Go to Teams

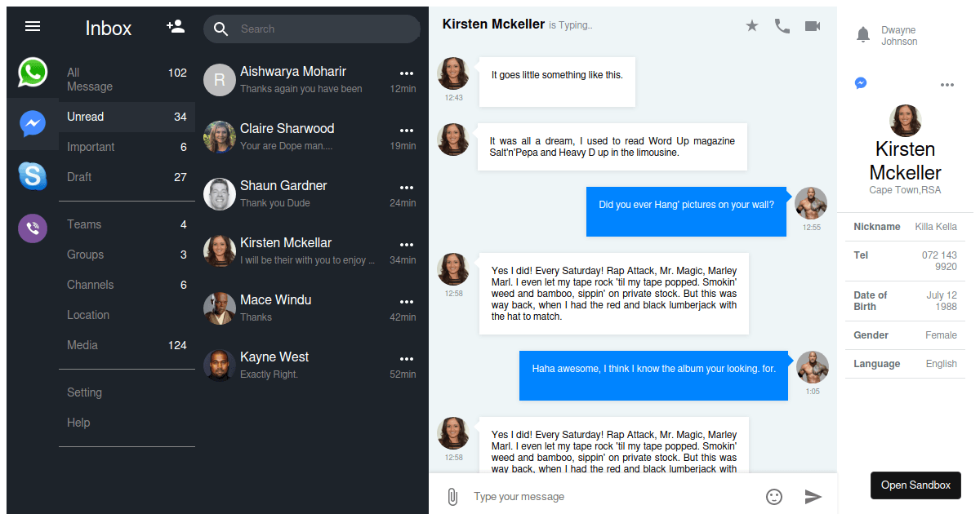(127, 224)
